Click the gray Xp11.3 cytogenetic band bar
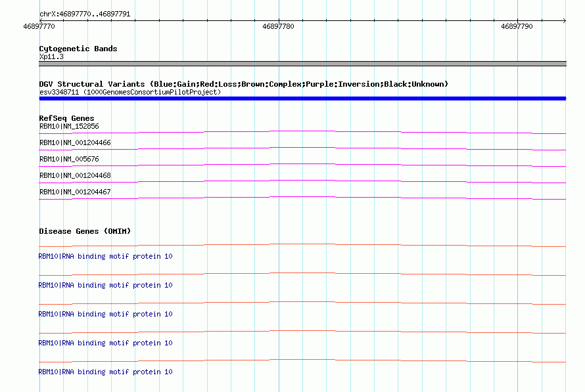 pos(302,64)
